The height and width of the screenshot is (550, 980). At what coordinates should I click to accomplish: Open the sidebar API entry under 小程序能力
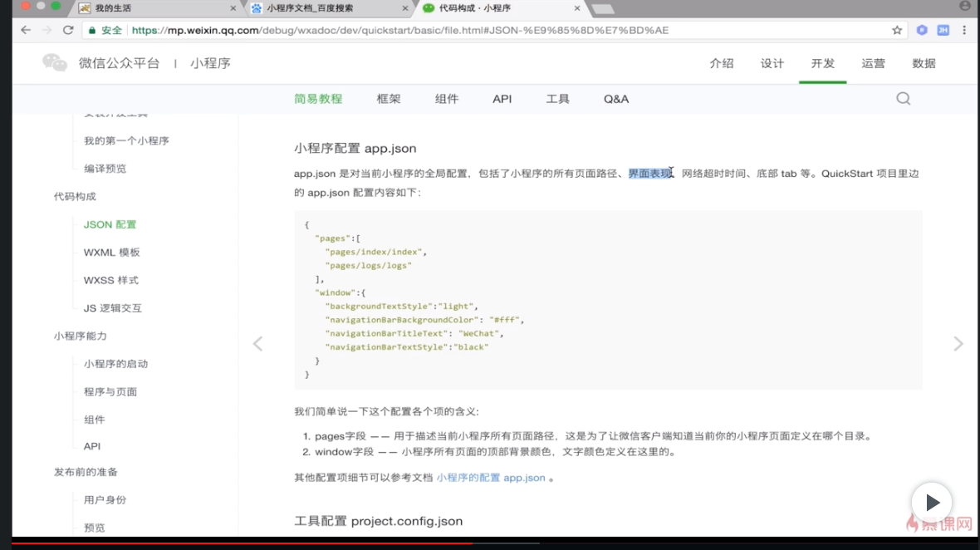[x=92, y=446]
